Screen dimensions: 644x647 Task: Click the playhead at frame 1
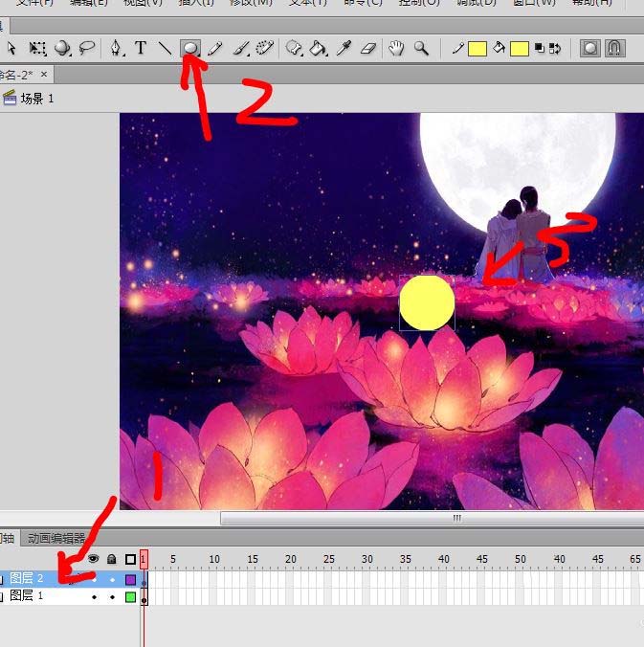144,559
